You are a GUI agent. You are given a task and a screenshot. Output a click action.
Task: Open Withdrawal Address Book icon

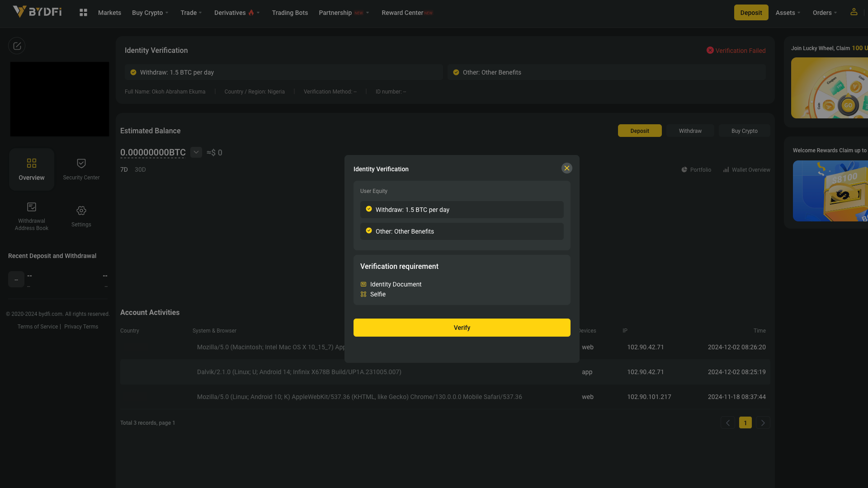pyautogui.click(x=32, y=207)
